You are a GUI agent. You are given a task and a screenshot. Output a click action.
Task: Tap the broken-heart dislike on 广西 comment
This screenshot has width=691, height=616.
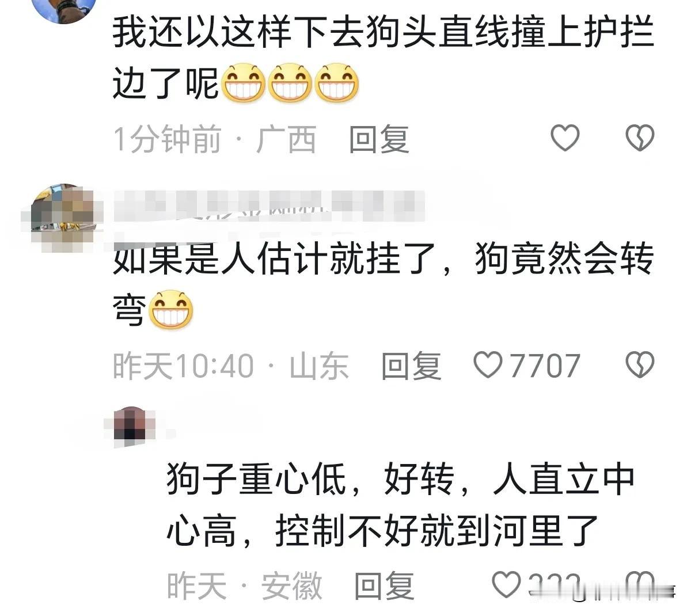pyautogui.click(x=640, y=138)
